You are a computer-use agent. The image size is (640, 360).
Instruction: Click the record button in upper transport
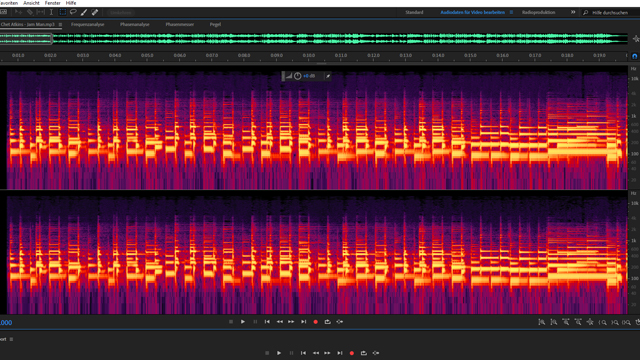(x=316, y=322)
